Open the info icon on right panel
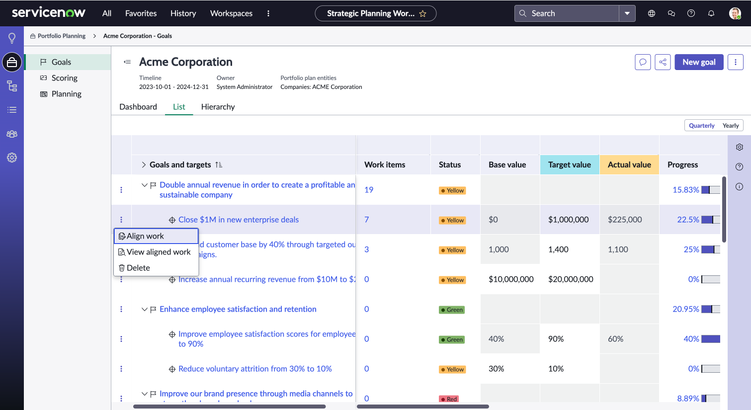Image resolution: width=751 pixels, height=410 pixels. [740, 187]
